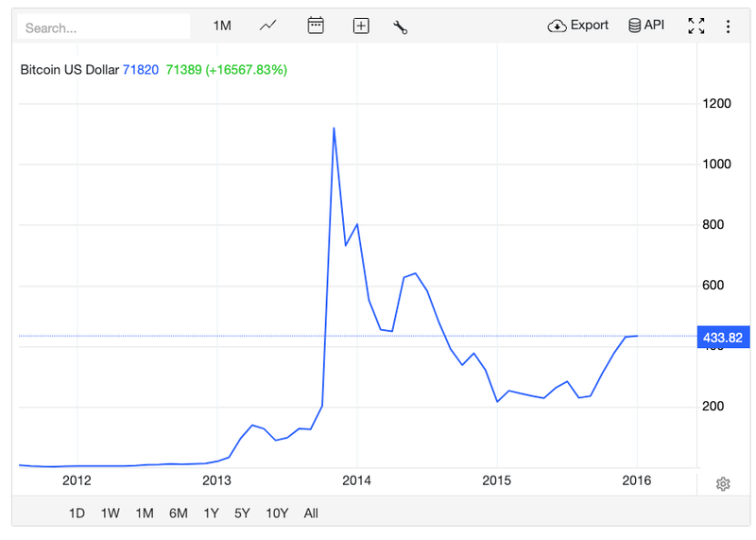The image size is (756, 540).
Task: Open chart settings gear icon
Action: click(x=723, y=484)
